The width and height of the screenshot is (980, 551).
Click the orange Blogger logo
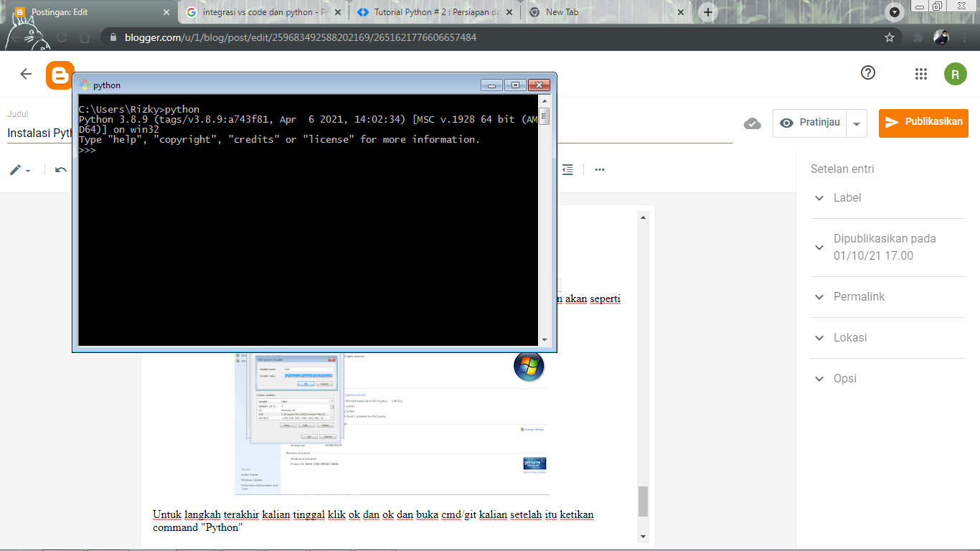[60, 75]
